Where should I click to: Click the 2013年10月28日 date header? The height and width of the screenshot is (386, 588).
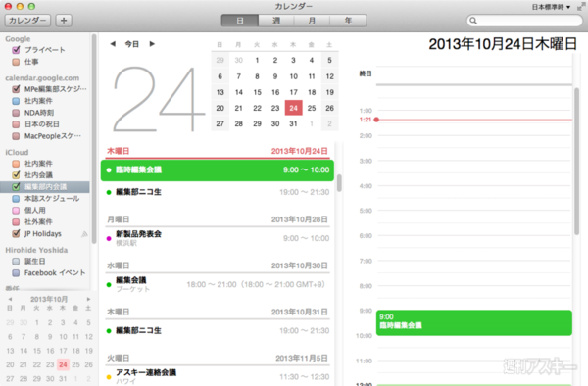point(299,219)
